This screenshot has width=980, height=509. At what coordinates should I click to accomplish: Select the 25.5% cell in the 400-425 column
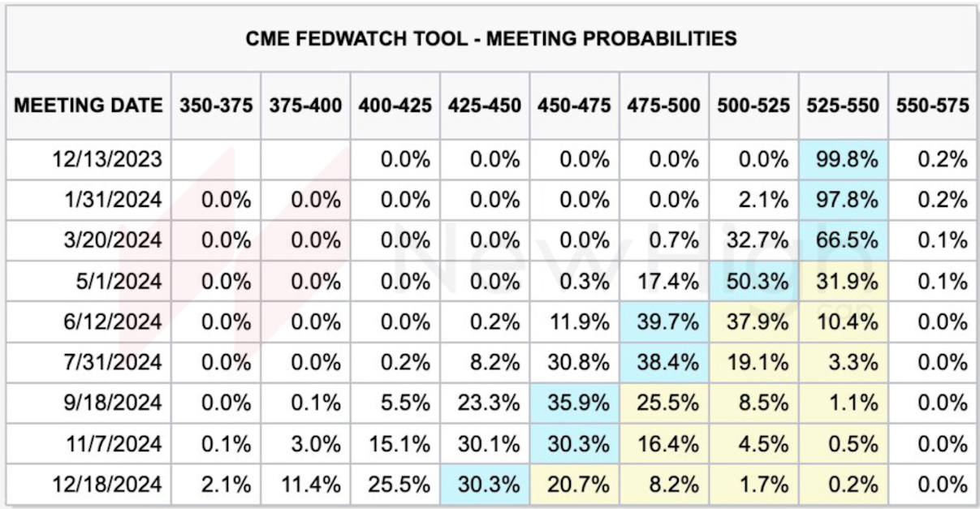(x=395, y=485)
